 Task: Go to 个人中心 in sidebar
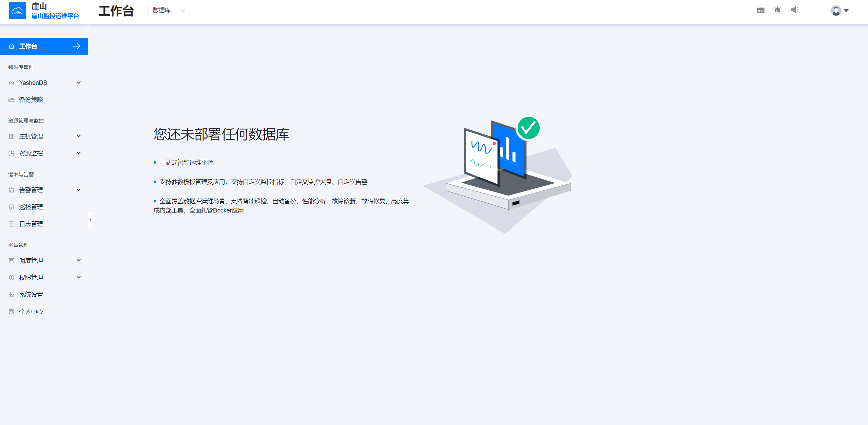click(31, 312)
